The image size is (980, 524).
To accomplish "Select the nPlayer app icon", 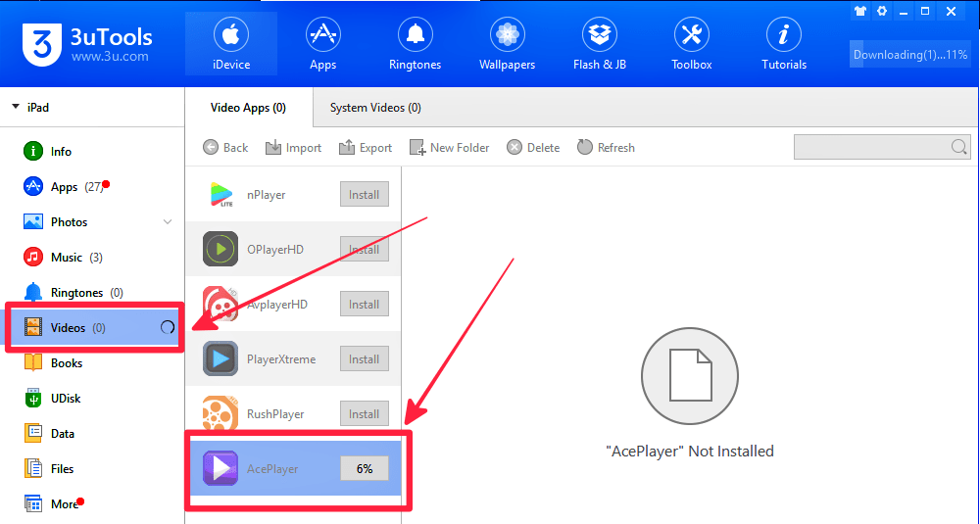I will tap(220, 194).
